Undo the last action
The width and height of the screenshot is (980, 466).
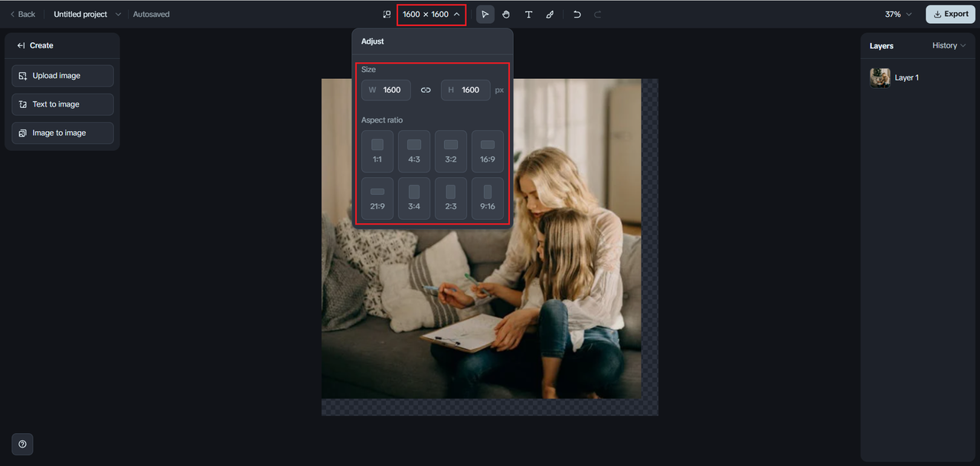click(577, 15)
